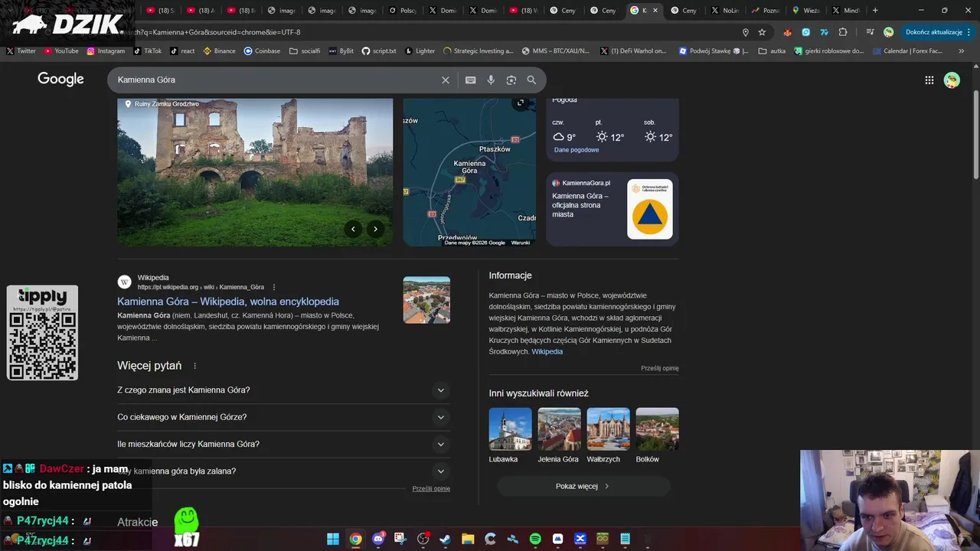The width and height of the screenshot is (980, 551).
Task: Bookmark this page with the star
Action: (762, 32)
